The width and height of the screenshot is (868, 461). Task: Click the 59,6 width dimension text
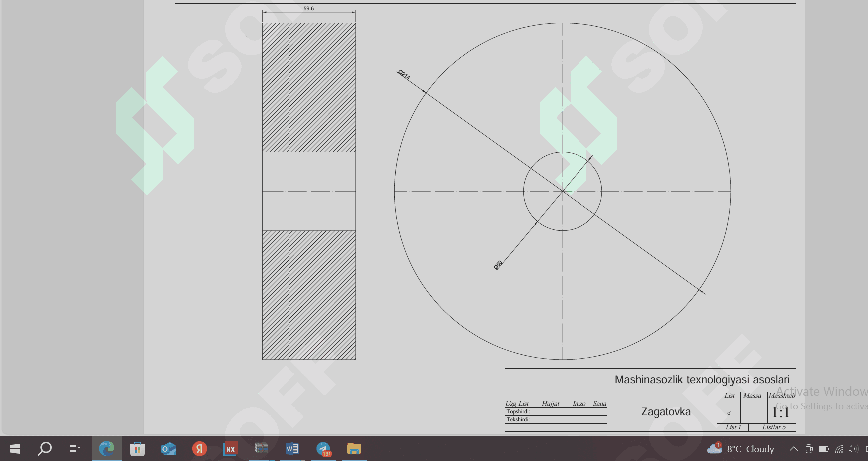308,9
